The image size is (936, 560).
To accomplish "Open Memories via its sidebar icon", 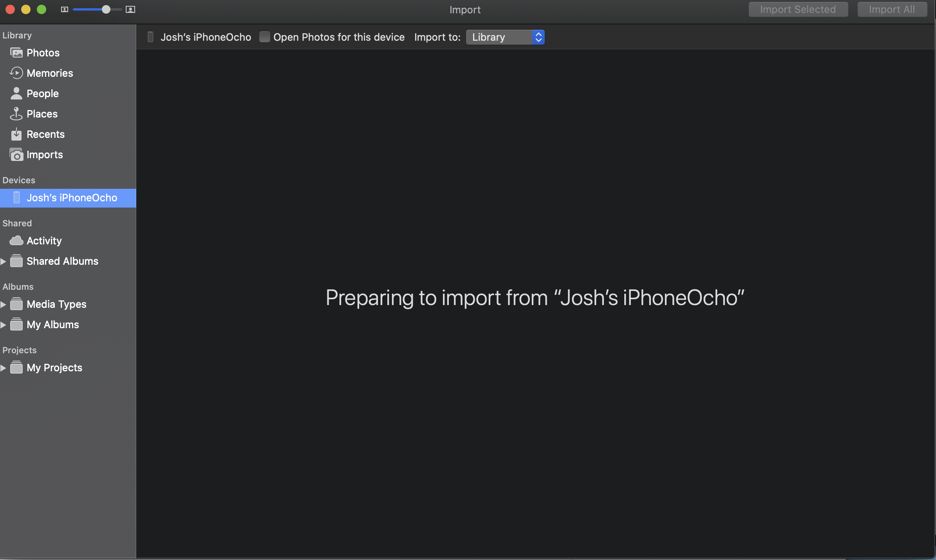I will point(16,73).
